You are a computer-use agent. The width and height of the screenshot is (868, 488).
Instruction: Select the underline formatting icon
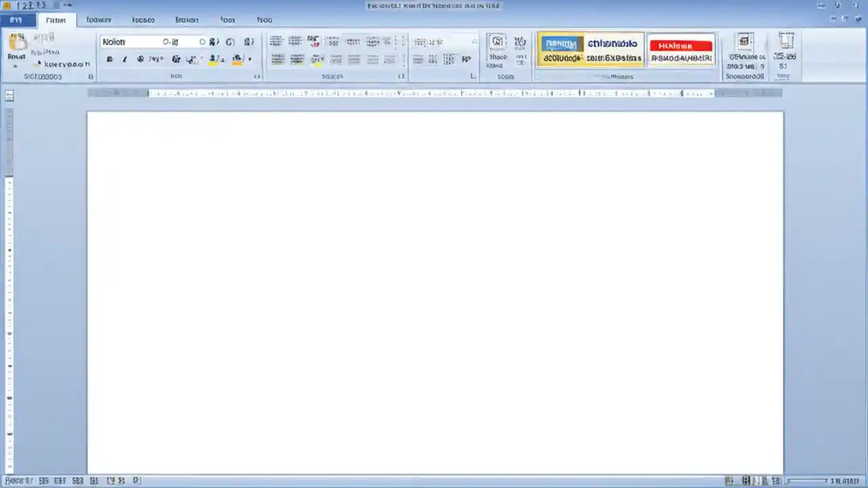coord(140,59)
